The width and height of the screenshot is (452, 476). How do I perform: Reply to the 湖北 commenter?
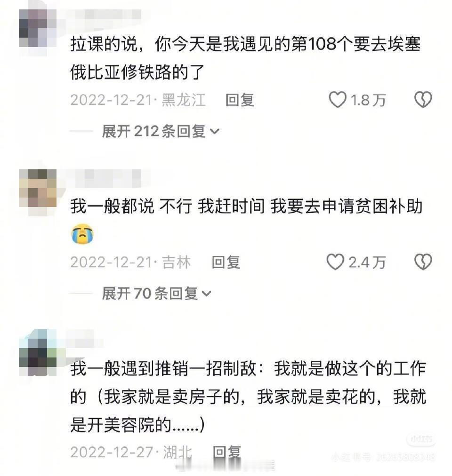[x=227, y=452]
